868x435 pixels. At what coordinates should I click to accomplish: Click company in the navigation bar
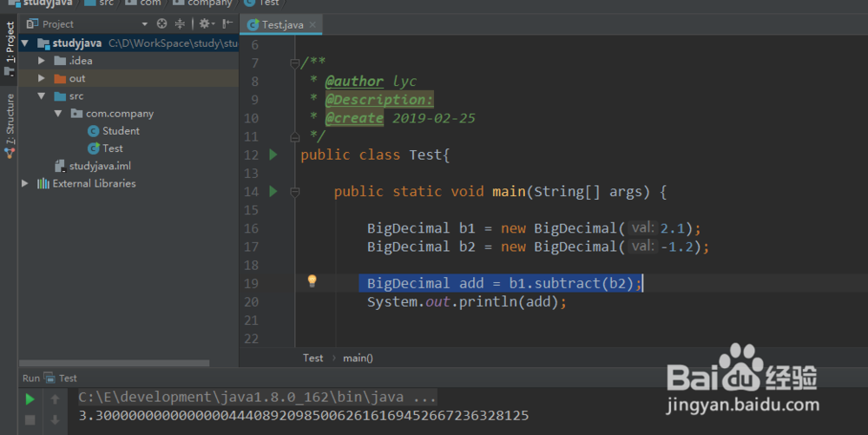point(202,3)
